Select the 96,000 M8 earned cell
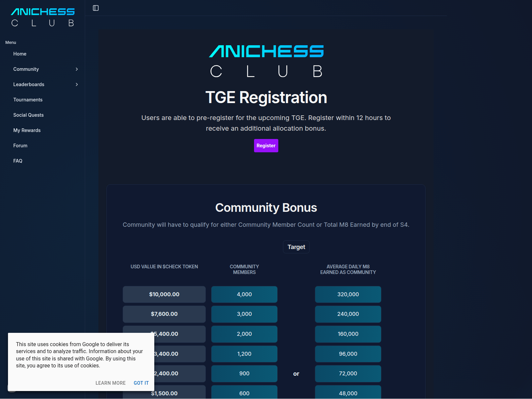This screenshot has height=399, width=532. [x=348, y=354]
